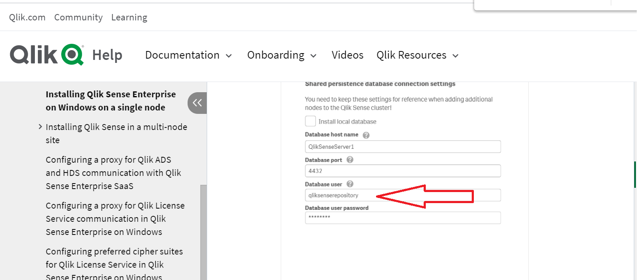Screen dimensions: 644x280
Task: Click the Qlik logo icon
Action: [47, 55]
